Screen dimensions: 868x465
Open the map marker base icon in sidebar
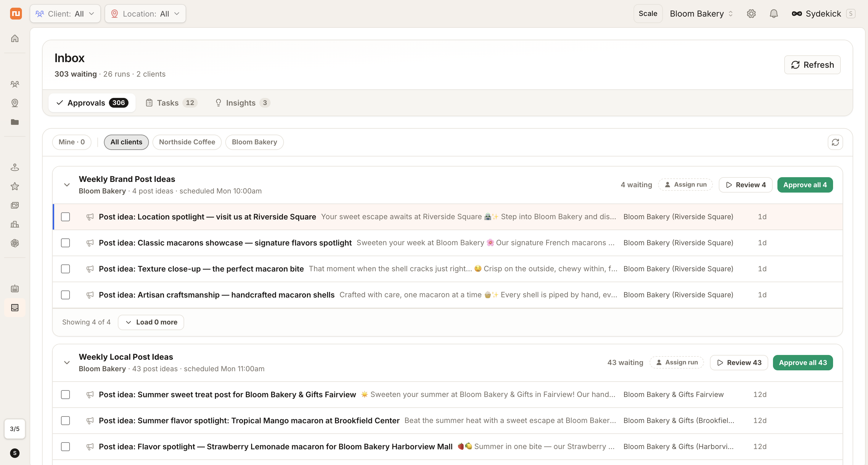(15, 167)
